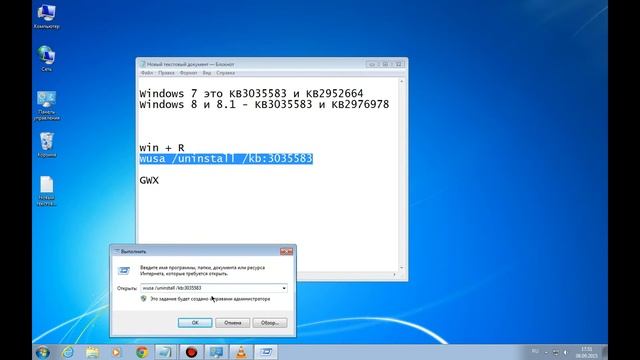Click the network tray icon

click(x=556, y=352)
